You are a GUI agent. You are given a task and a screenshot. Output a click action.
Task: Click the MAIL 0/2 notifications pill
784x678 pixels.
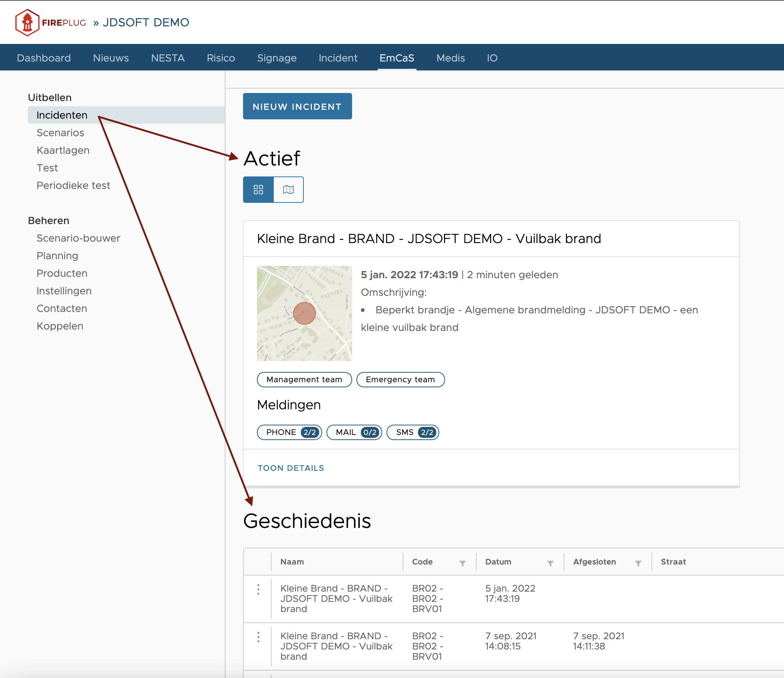point(354,432)
